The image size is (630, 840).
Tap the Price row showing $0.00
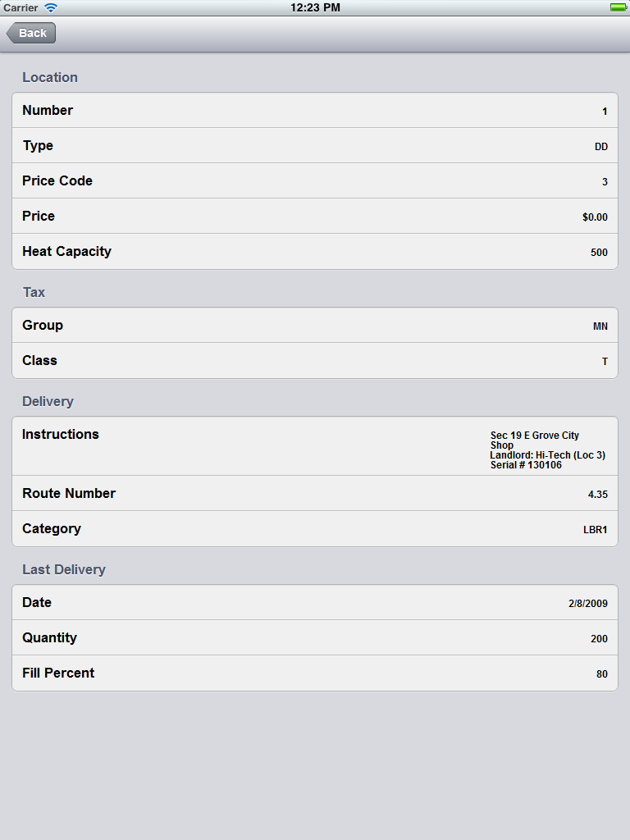click(315, 216)
